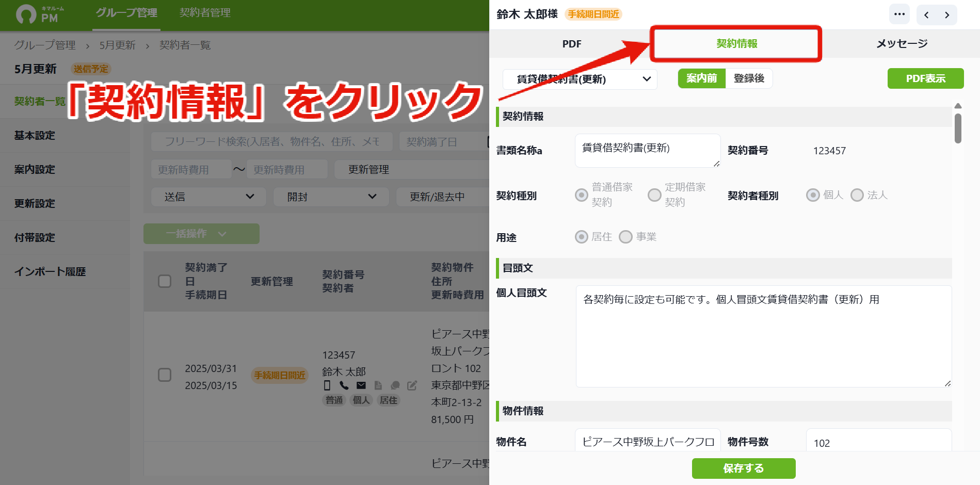Viewport: 980px width, 485px height.
Task: Select the 定期借家契約 radio button
Action: click(654, 195)
